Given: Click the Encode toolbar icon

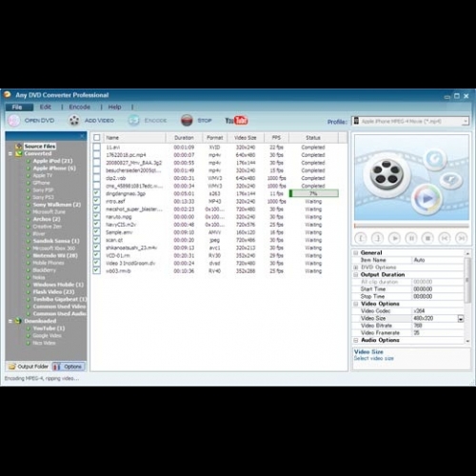Looking at the screenshot, I should [133, 120].
